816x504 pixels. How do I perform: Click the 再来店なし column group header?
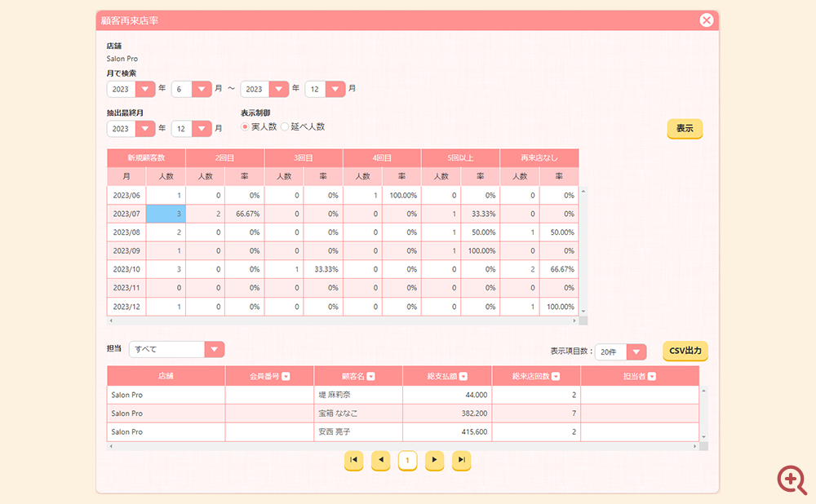539,157
